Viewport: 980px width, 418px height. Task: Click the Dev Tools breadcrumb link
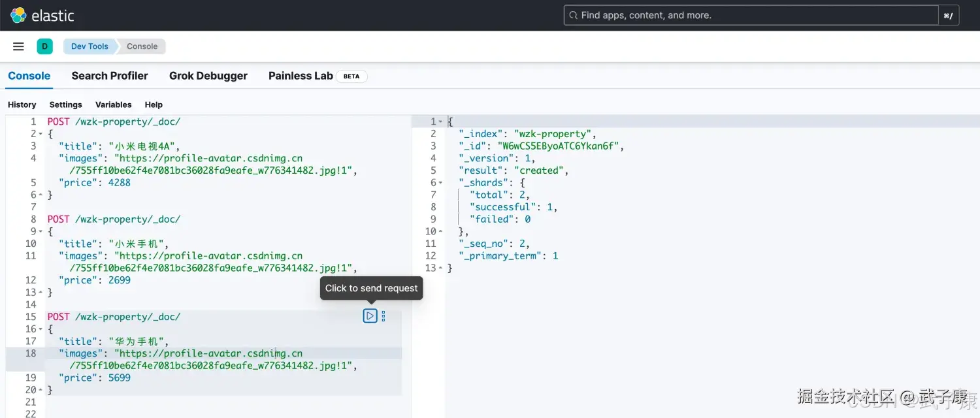pyautogui.click(x=90, y=46)
